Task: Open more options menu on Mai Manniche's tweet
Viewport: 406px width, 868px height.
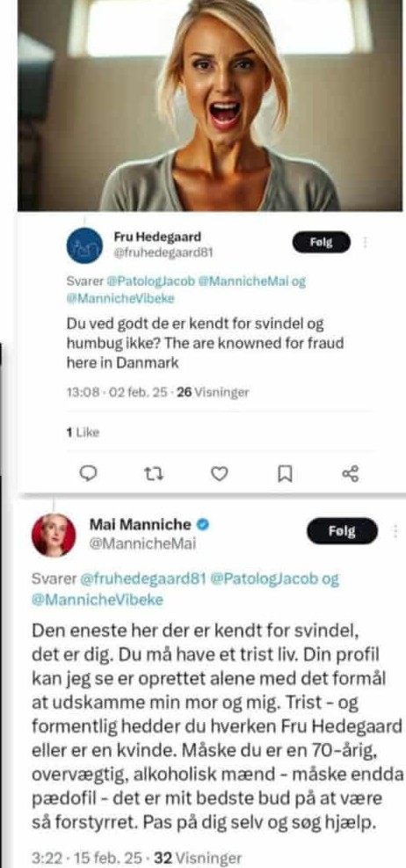Action: [x=395, y=531]
